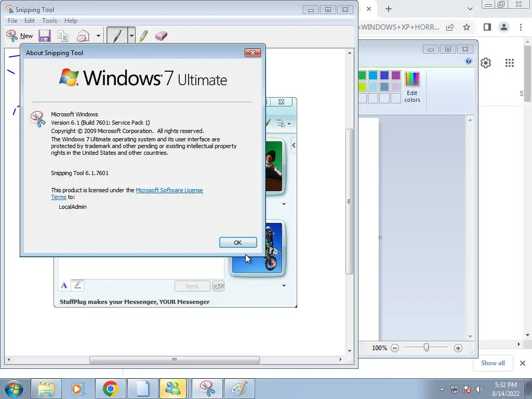532x399 pixels.
Task: Pick the bright blue color swatch in Paint
Action: tap(373, 75)
